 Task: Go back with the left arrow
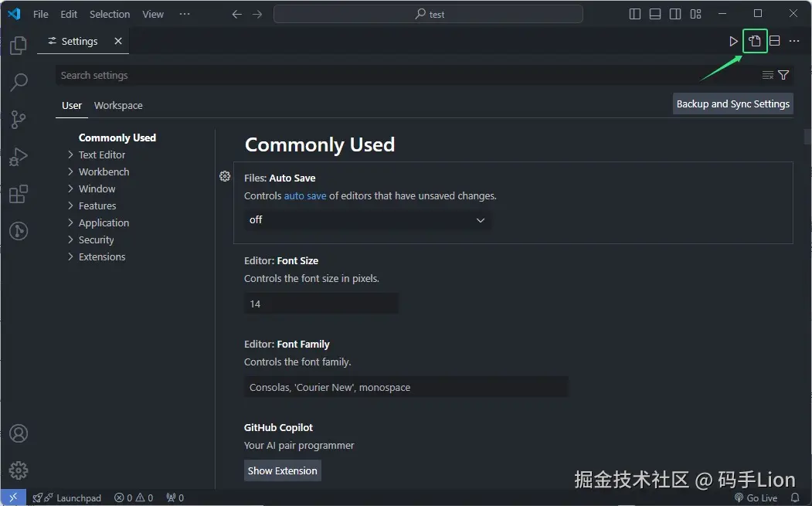click(236, 15)
